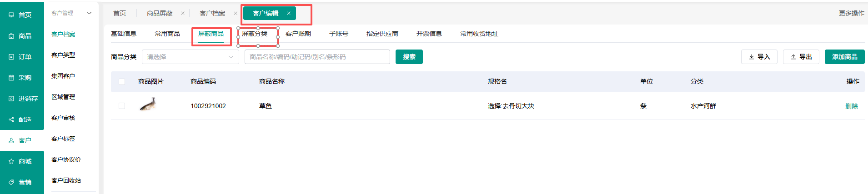Open the 基础信息 sub-tab

[x=124, y=34]
